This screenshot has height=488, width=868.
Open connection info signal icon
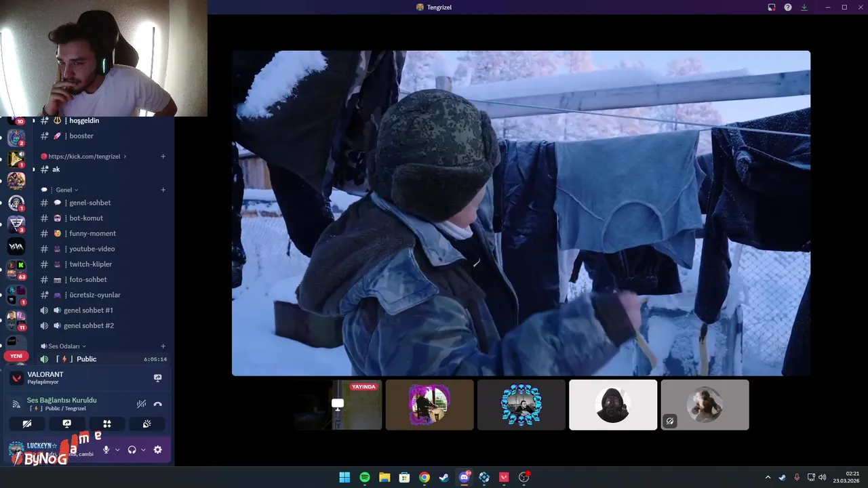(x=16, y=404)
